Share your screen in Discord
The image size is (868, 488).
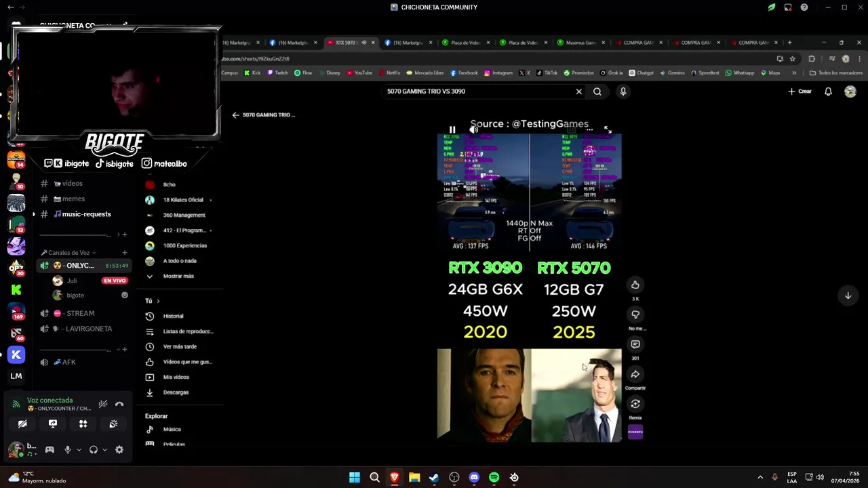[53, 424]
